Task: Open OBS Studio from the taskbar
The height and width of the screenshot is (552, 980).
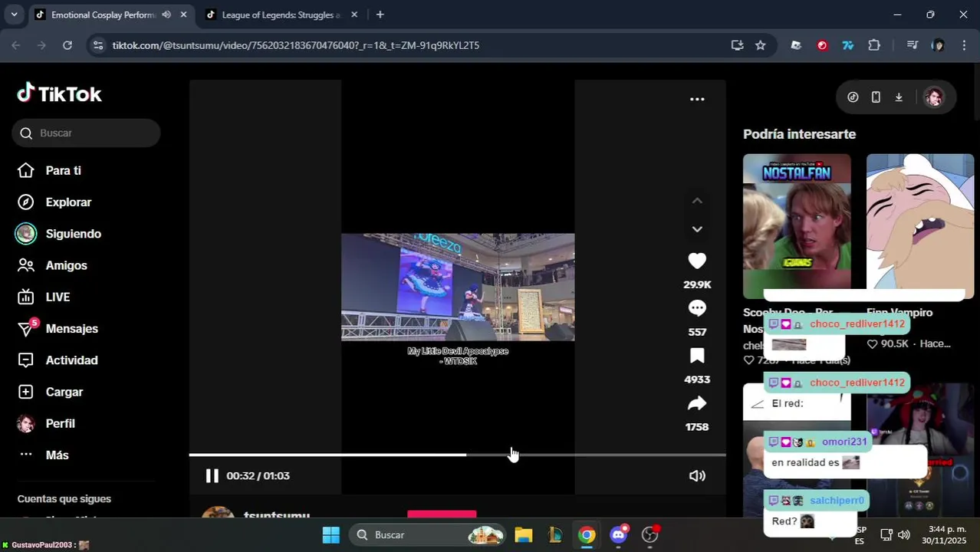Action: (650, 534)
